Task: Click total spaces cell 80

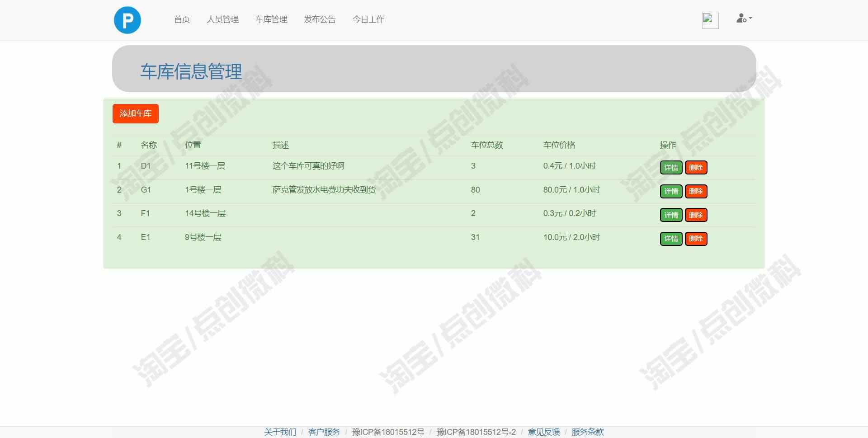Action: click(475, 190)
